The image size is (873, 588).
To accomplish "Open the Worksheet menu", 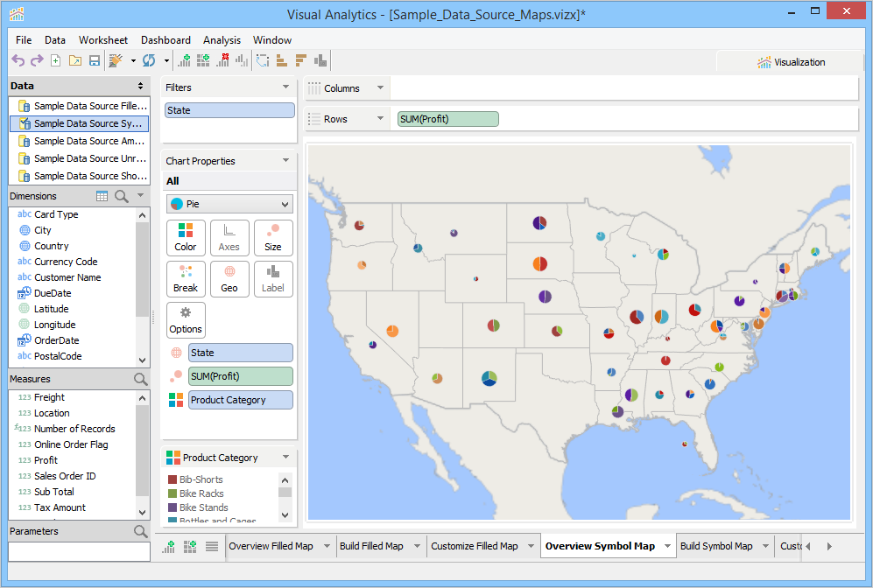I will click(102, 40).
